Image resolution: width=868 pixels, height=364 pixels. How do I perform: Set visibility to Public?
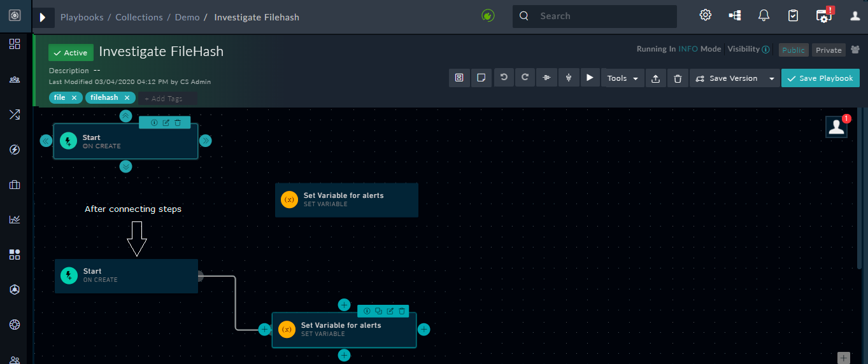pyautogui.click(x=793, y=50)
